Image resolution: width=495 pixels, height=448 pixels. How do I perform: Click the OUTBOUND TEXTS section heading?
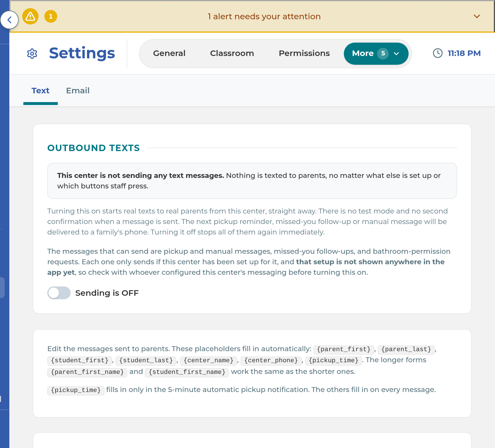tap(94, 148)
